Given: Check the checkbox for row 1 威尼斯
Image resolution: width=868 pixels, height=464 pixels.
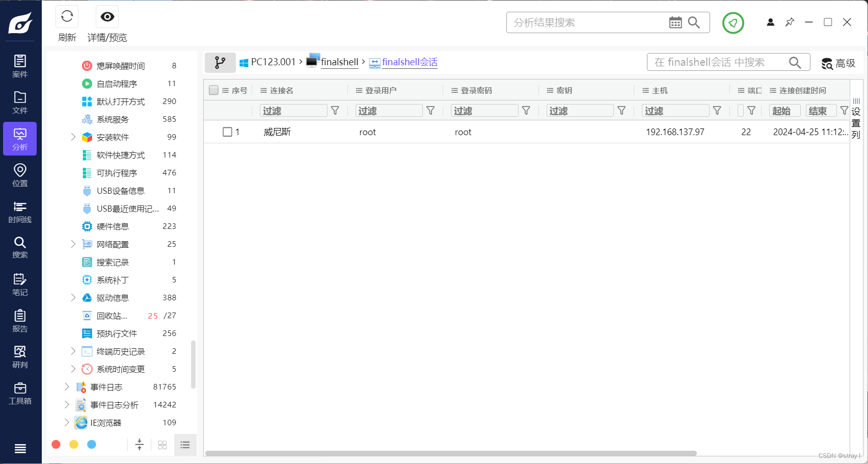Looking at the screenshot, I should pos(228,132).
